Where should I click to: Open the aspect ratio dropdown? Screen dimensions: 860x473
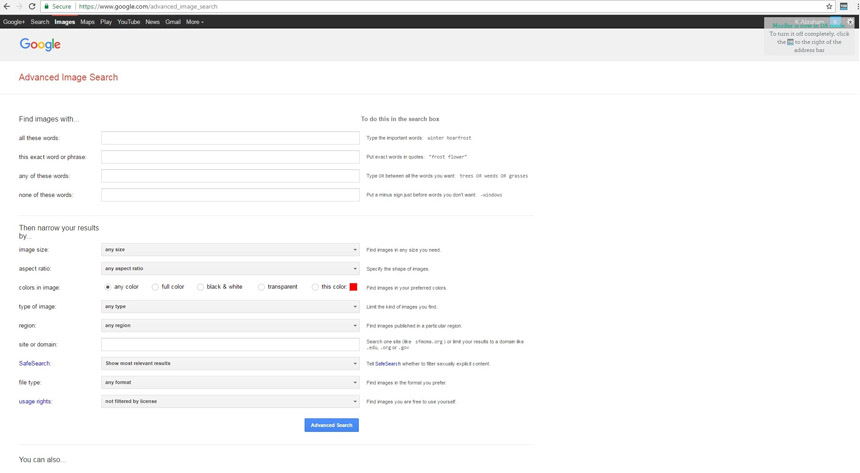pos(230,268)
